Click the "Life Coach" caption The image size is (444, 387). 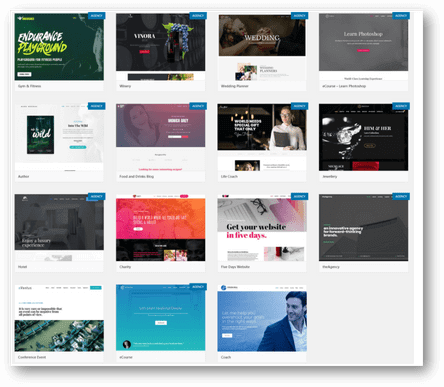(229, 176)
